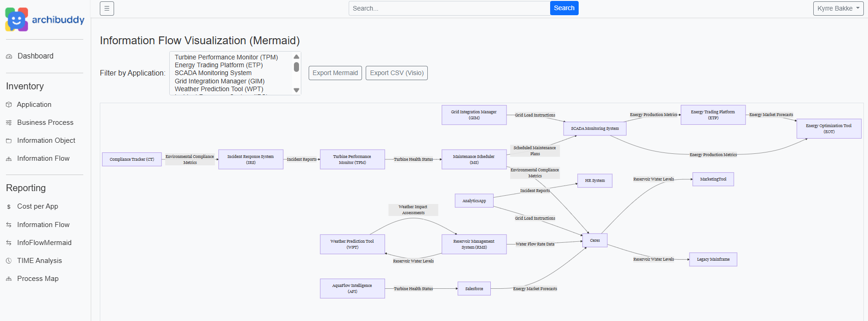Click the Grid Integration Manager (GIM) diagram node
868x321 pixels.
click(x=474, y=115)
